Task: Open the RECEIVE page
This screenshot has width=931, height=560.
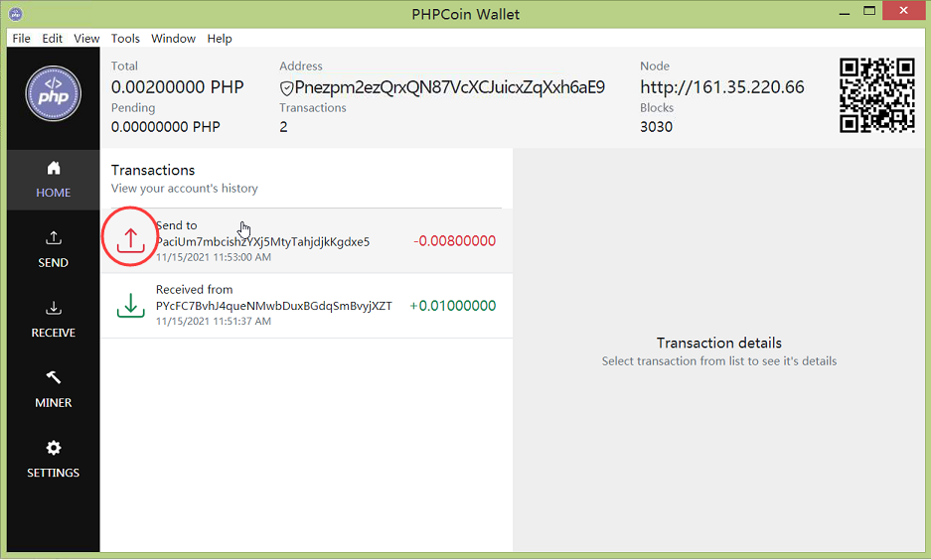Action: (53, 319)
